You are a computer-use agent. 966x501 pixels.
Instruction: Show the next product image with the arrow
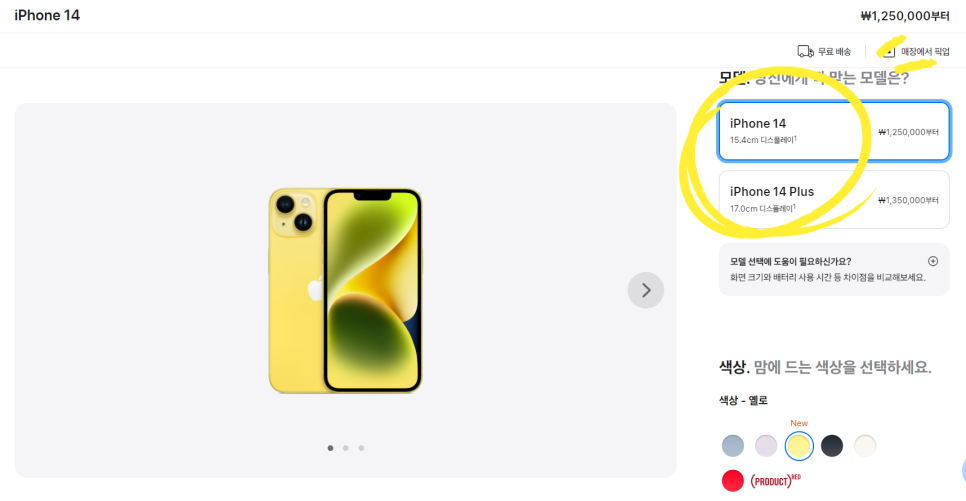646,290
